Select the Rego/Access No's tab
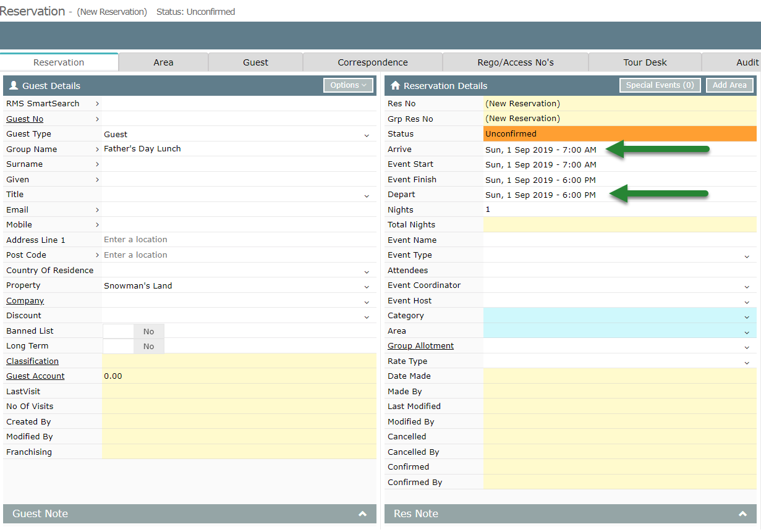 point(516,62)
